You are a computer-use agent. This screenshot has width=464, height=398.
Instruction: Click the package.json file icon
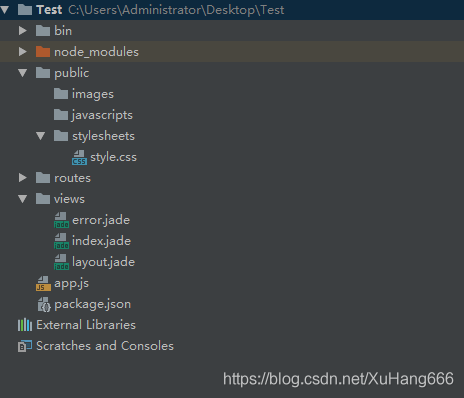point(44,304)
